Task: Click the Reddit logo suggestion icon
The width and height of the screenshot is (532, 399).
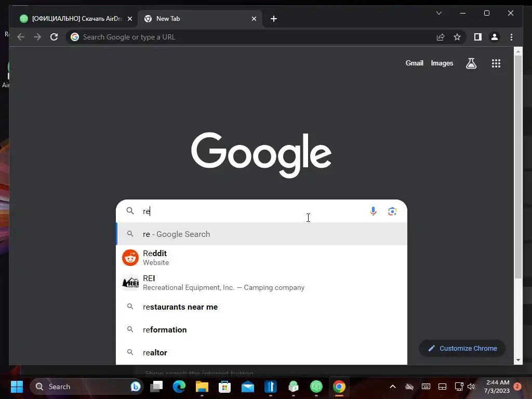Action: 130,258
